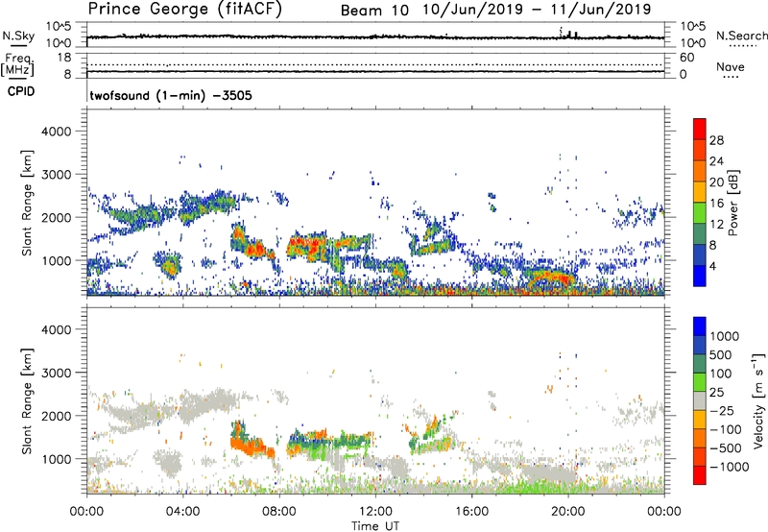Click the "Time UT" x-axis label

375,526
